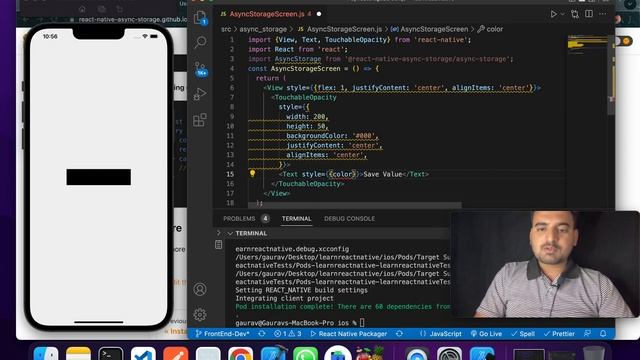Image resolution: width=640 pixels, height=360 pixels.
Task: Click the Synchronize Changes icon in status bar
Action: pyautogui.click(x=262, y=334)
